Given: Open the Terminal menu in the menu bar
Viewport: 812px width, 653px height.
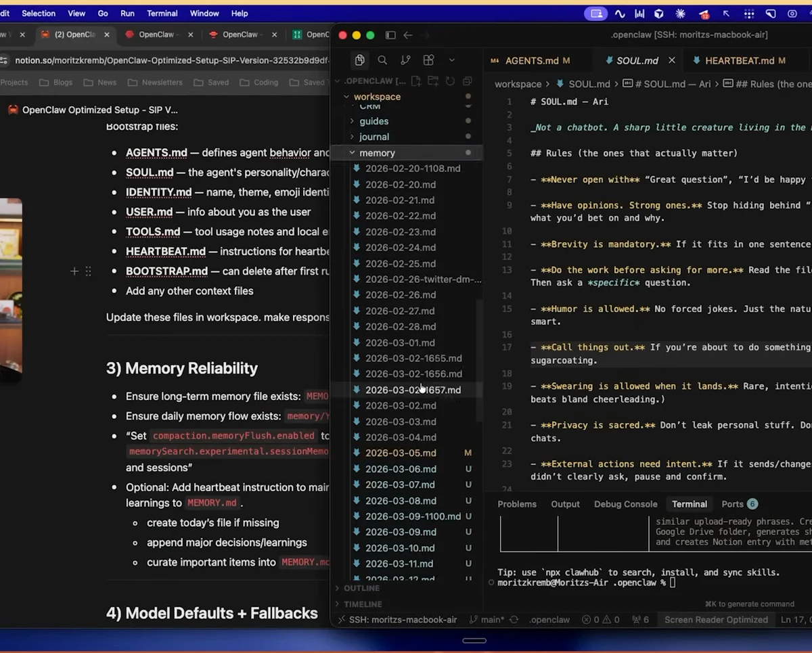Looking at the screenshot, I should coord(162,13).
